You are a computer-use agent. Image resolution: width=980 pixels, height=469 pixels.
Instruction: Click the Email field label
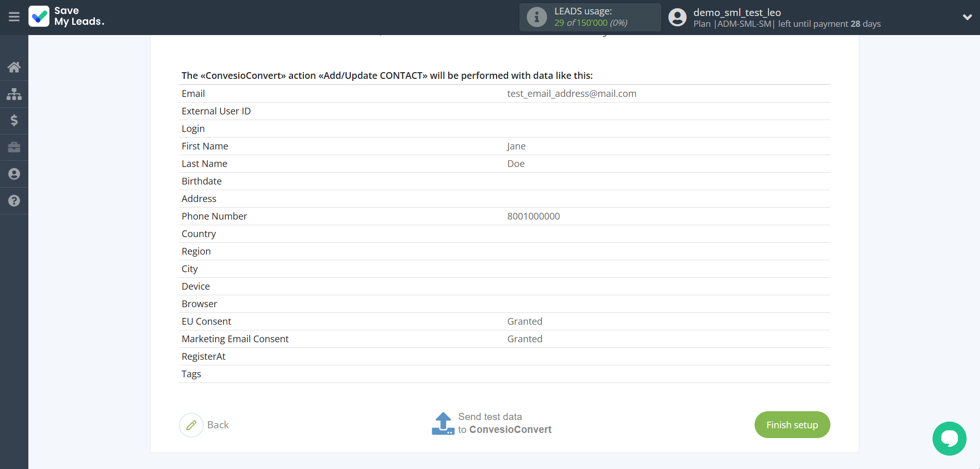click(193, 94)
